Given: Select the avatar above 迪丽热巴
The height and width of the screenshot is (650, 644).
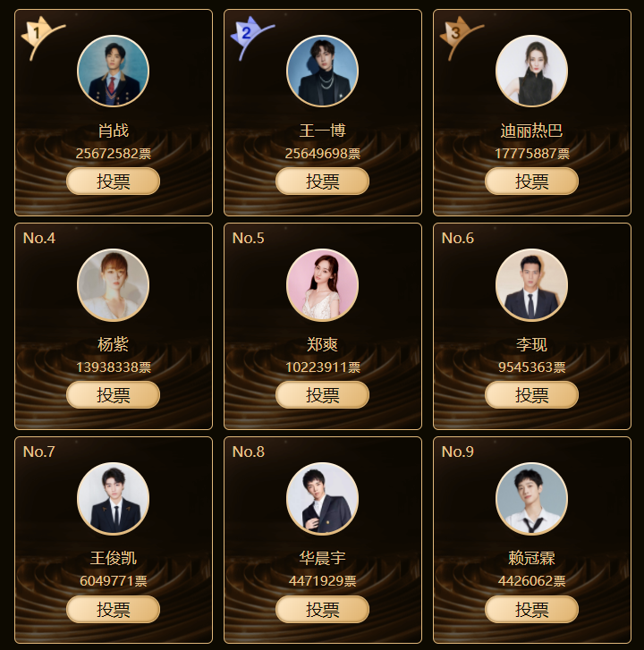Looking at the screenshot, I should click(531, 71).
